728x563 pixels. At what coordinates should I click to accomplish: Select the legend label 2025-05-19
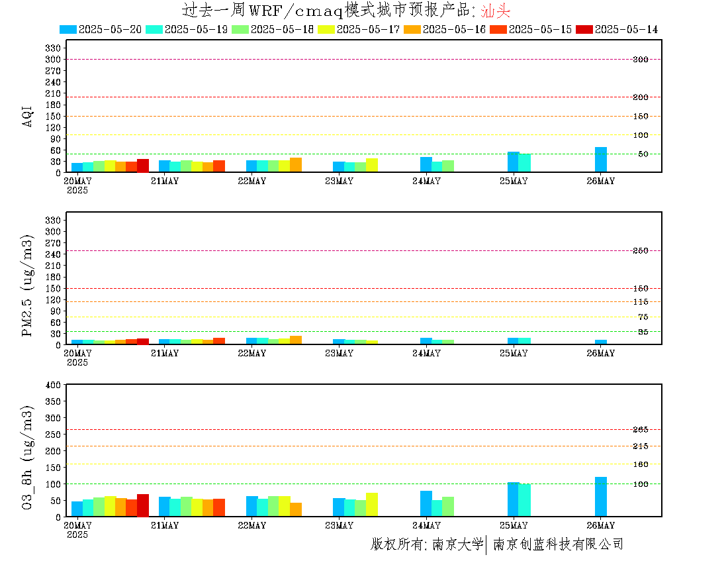(196, 29)
